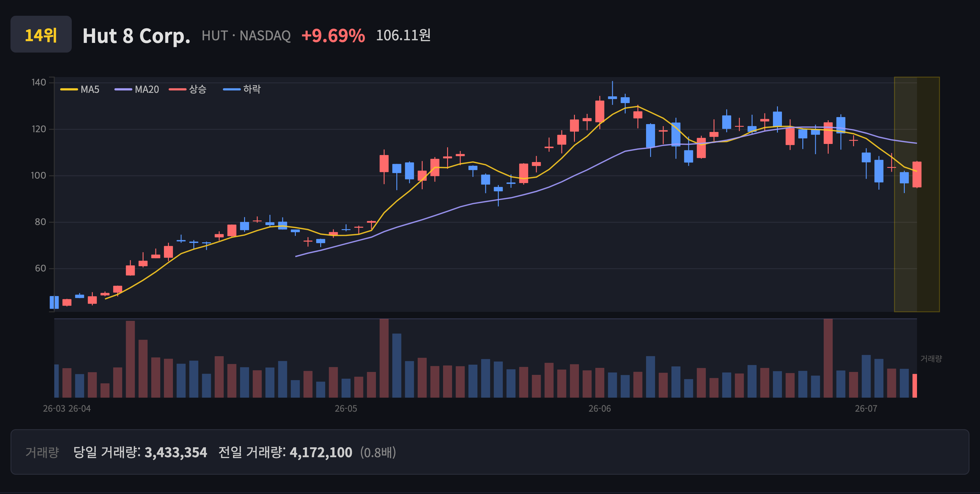Click the 140 price axis label

[x=38, y=82]
